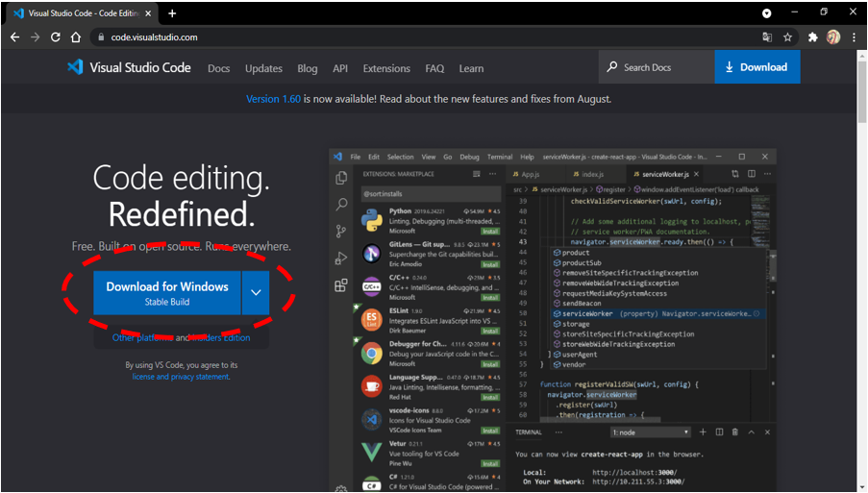The width and height of the screenshot is (868, 493).
Task: Open the license and privacy statement link
Action: tap(181, 377)
